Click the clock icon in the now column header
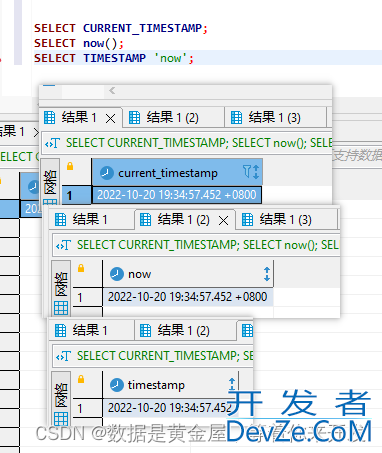 click(117, 274)
